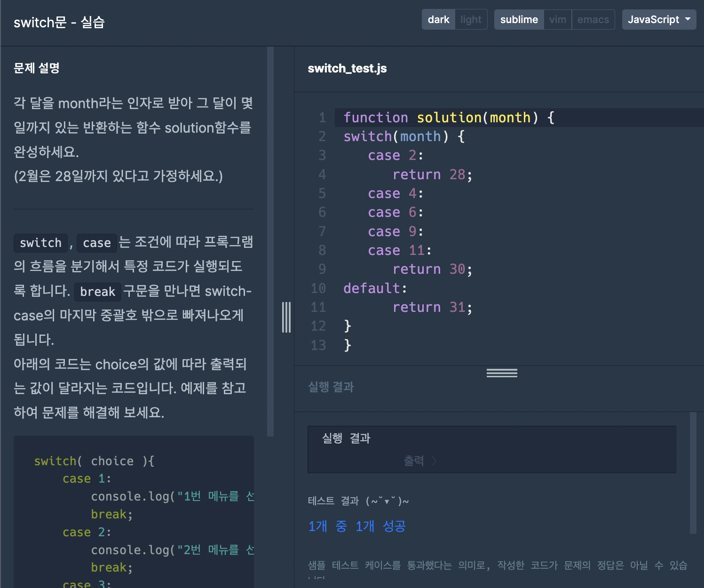Click the switch_test.js file tab
Screen dimensions: 704x588
coord(347,69)
